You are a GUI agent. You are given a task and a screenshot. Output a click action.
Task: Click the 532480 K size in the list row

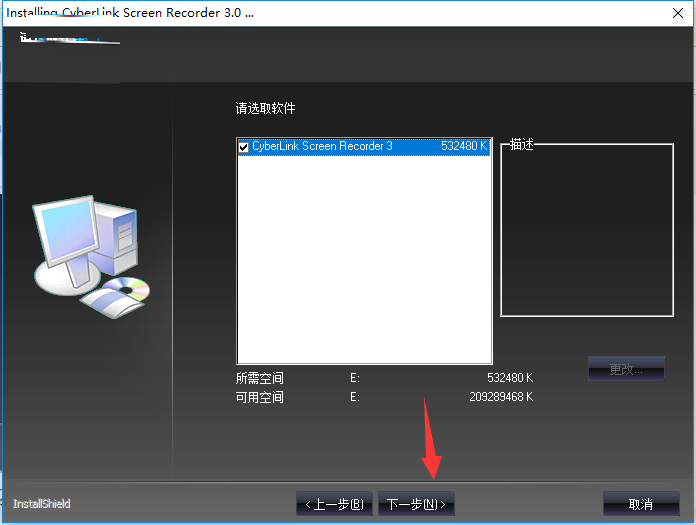tap(464, 146)
